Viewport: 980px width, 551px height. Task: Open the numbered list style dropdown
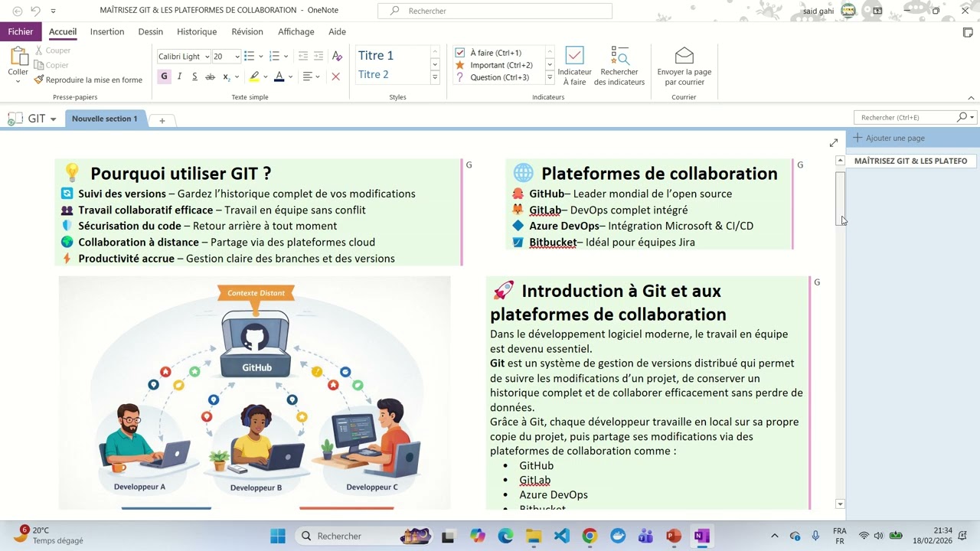coord(286,56)
